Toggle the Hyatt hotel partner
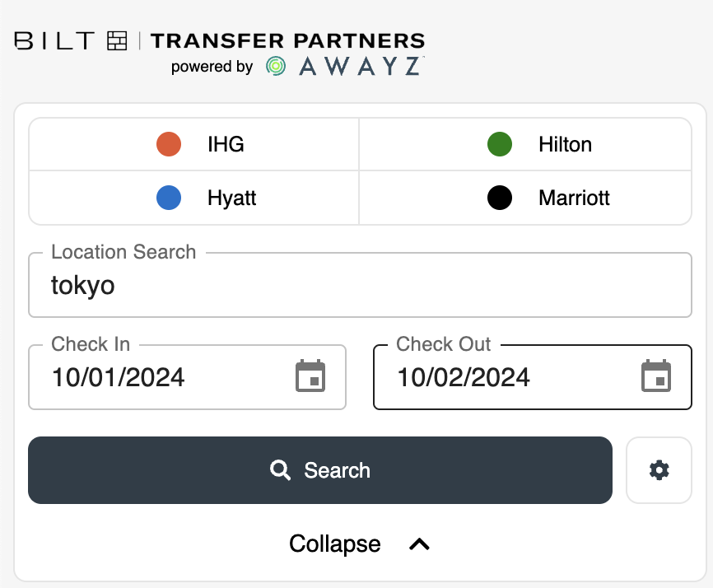 point(193,198)
